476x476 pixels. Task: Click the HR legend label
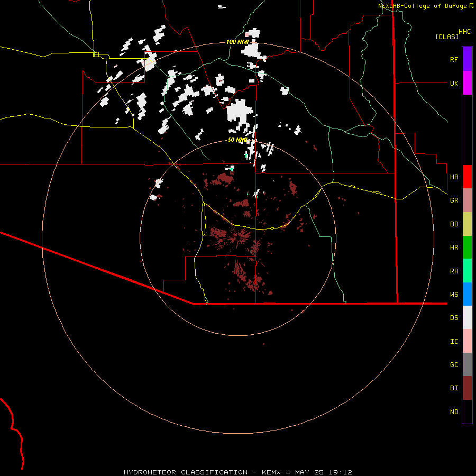click(454, 248)
